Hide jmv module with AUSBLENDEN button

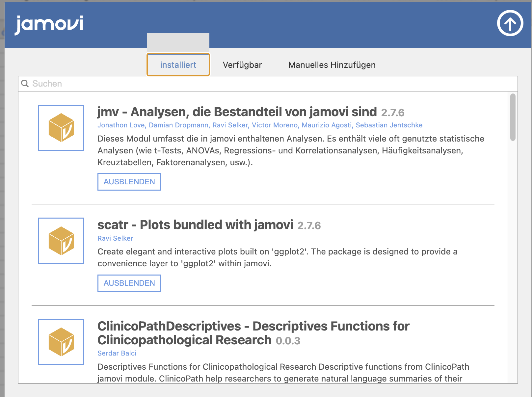click(129, 182)
